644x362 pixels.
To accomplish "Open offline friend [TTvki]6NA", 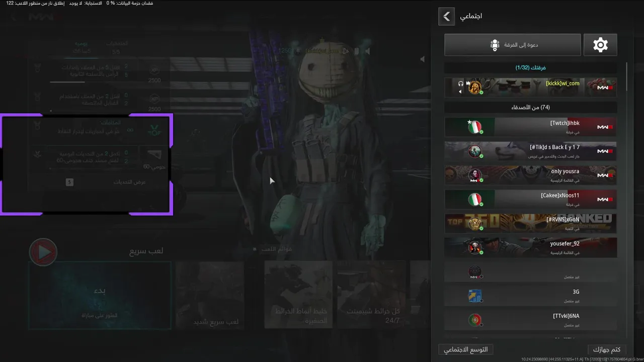I will (x=530, y=320).
